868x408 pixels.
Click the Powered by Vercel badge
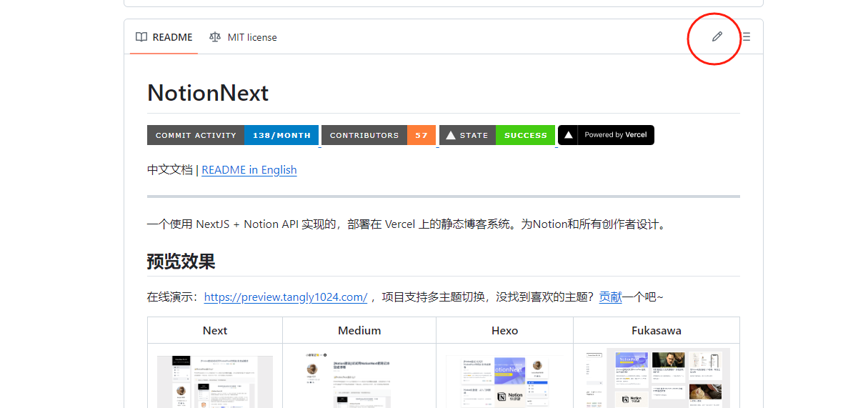pos(606,135)
